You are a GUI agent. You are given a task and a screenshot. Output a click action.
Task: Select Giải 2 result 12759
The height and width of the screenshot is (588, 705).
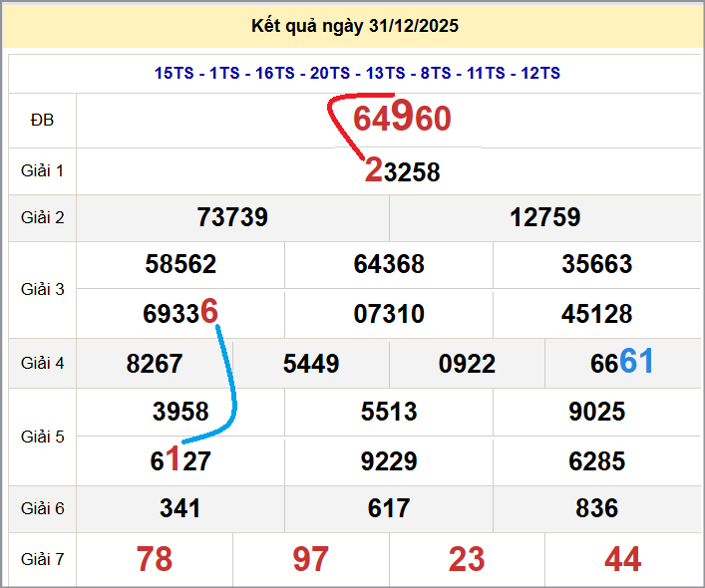tap(544, 217)
